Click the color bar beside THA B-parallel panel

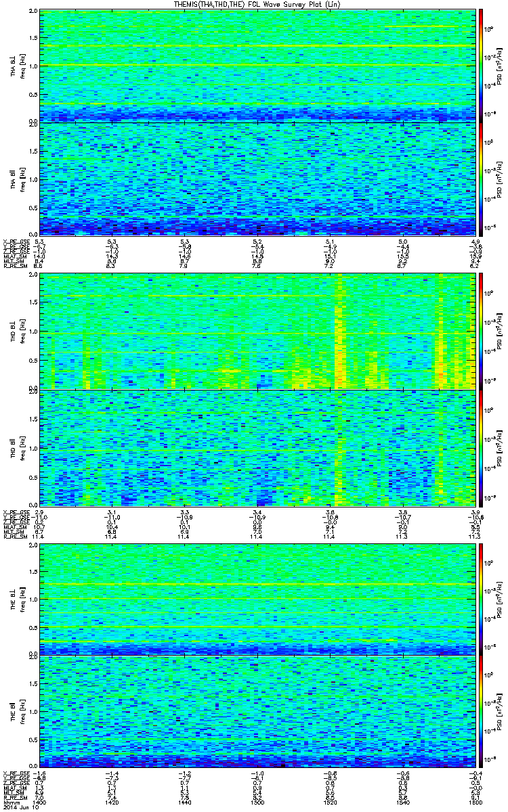[x=481, y=179]
